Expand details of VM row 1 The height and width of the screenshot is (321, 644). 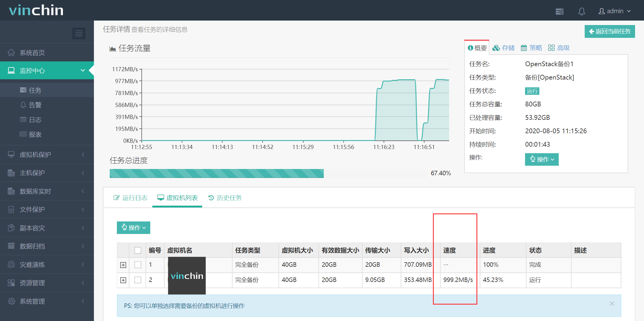click(x=123, y=265)
